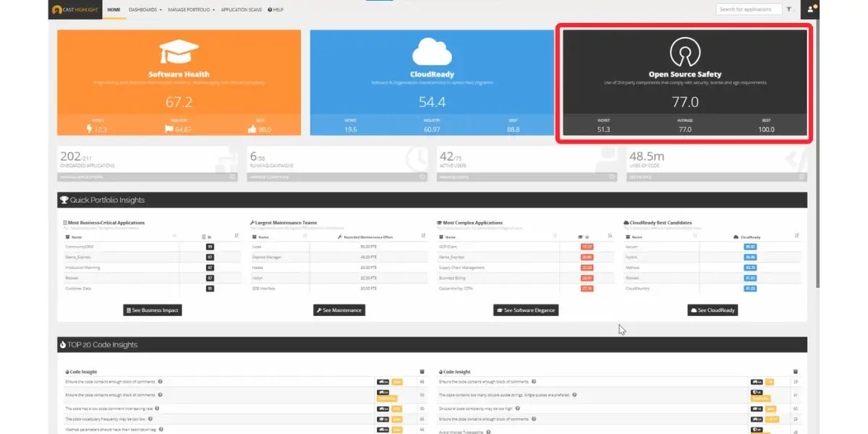This screenshot has height=434, width=868.
Task: Click the See Software Elegance button
Action: 526,310
